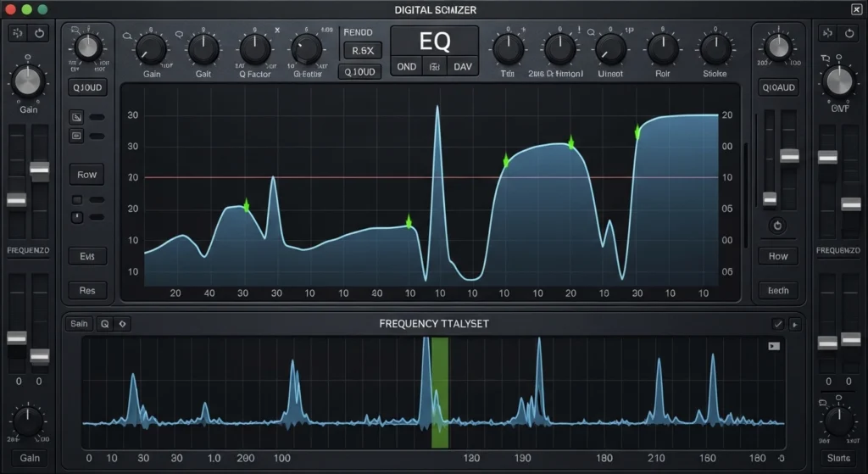Tick the small checkbox below the Row button
Viewport: 868px width, 474px height.
pos(77,199)
